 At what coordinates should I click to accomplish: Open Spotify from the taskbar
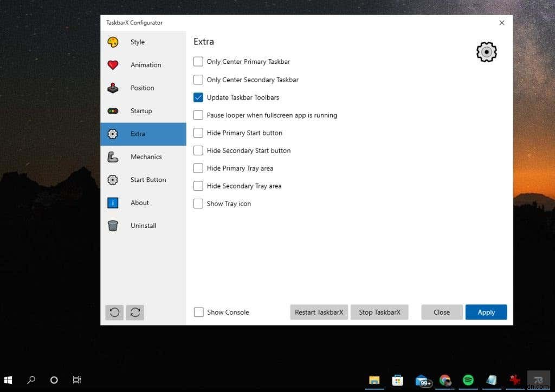468,380
